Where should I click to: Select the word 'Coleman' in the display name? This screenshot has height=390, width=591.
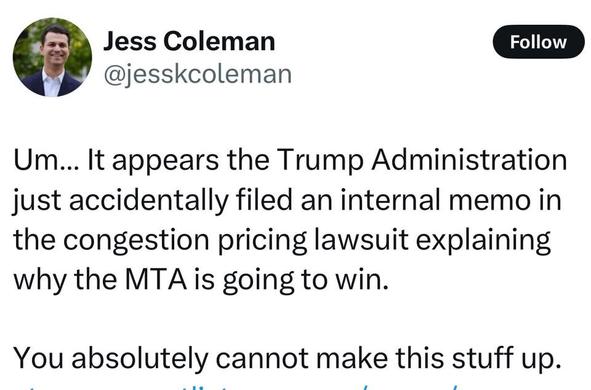click(x=219, y=41)
